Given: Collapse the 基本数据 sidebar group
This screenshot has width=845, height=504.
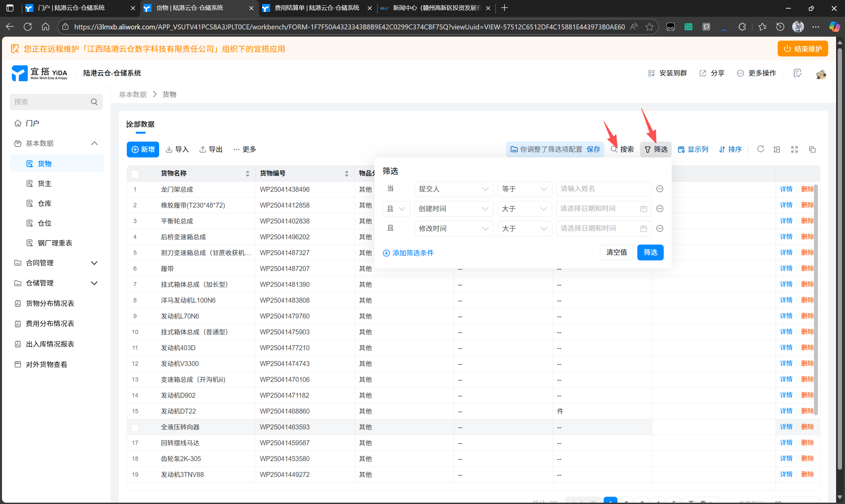Looking at the screenshot, I should pos(94,143).
